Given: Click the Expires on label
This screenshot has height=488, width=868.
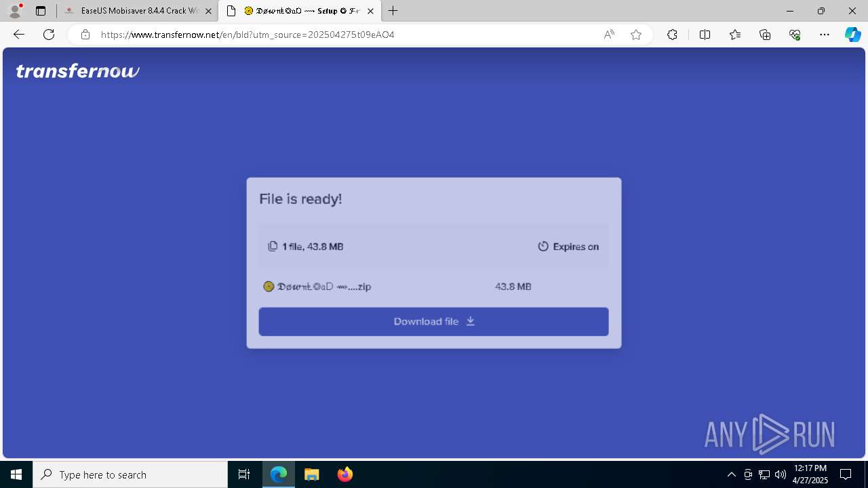Looking at the screenshot, I should pos(576,247).
